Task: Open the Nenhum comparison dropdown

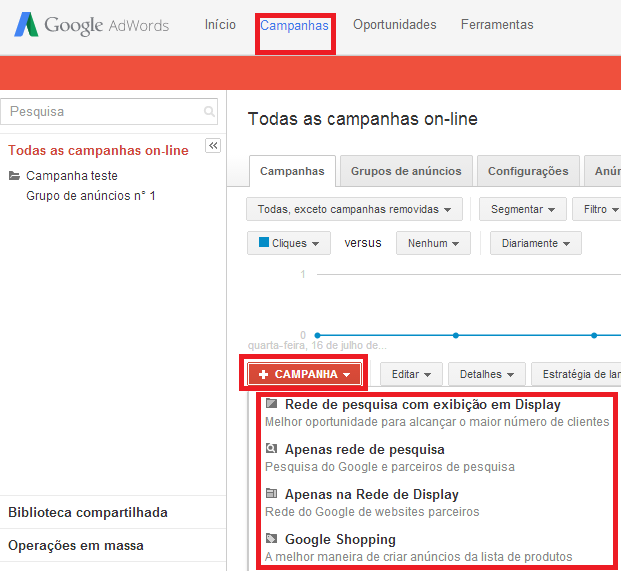Action: [433, 243]
